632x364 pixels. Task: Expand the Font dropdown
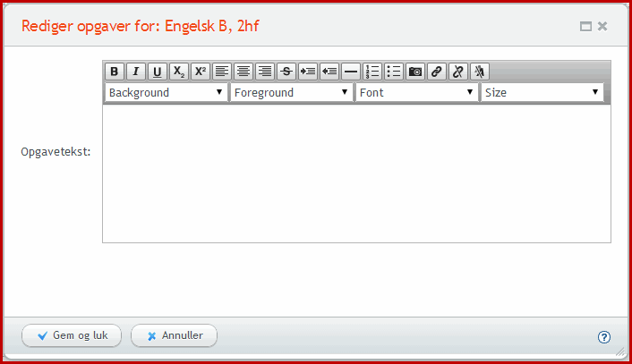click(417, 93)
